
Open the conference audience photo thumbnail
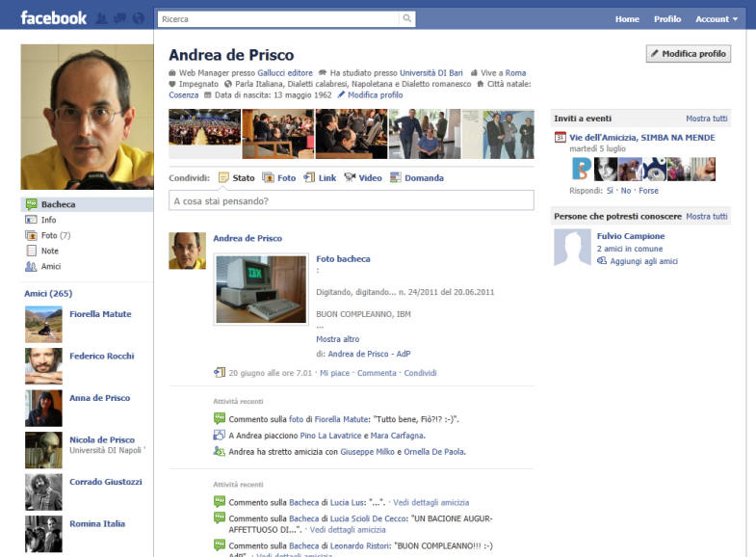pyautogui.click(x=204, y=127)
